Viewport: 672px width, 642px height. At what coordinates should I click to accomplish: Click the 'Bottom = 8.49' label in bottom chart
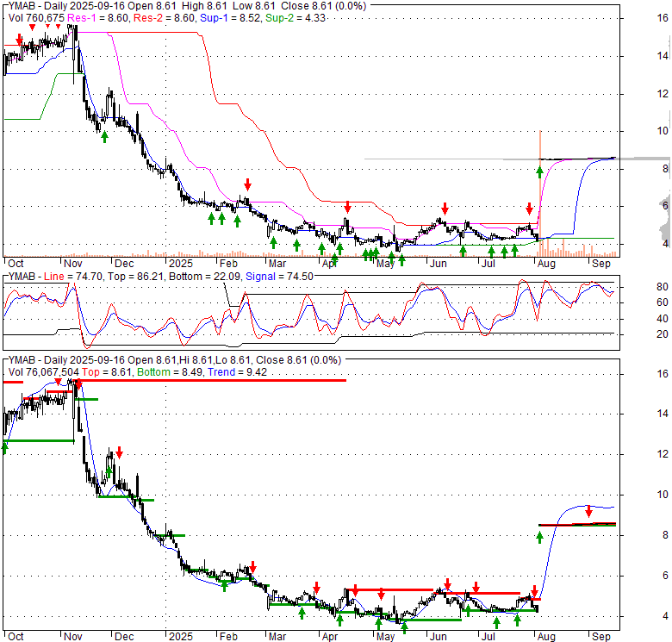(x=170, y=372)
